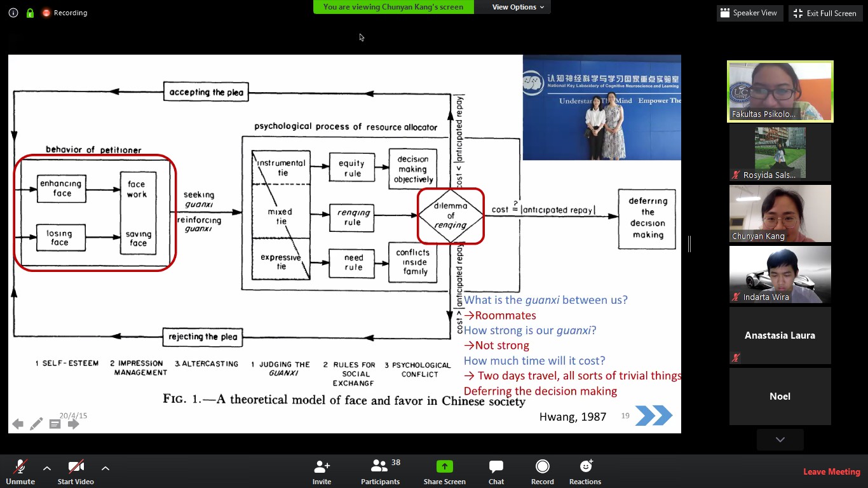Click 'How much time will it cost?' text
The image size is (868, 488).
(x=534, y=360)
